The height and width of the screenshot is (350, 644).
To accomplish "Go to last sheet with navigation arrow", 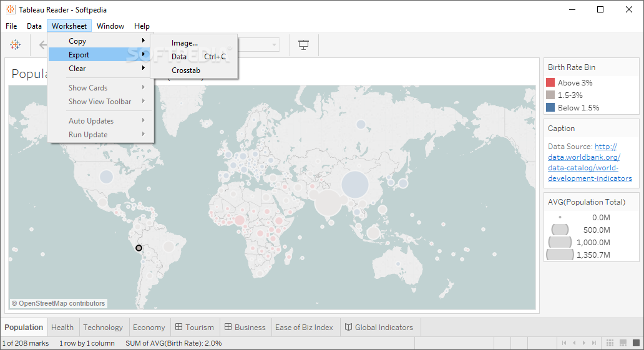I will (x=594, y=343).
